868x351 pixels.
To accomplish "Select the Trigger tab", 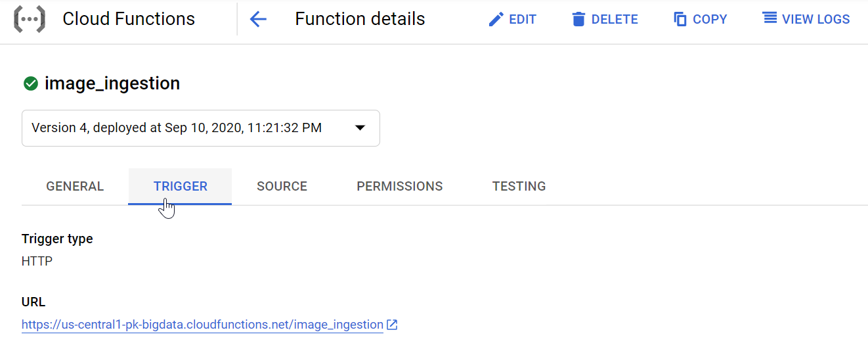I will click(x=180, y=186).
